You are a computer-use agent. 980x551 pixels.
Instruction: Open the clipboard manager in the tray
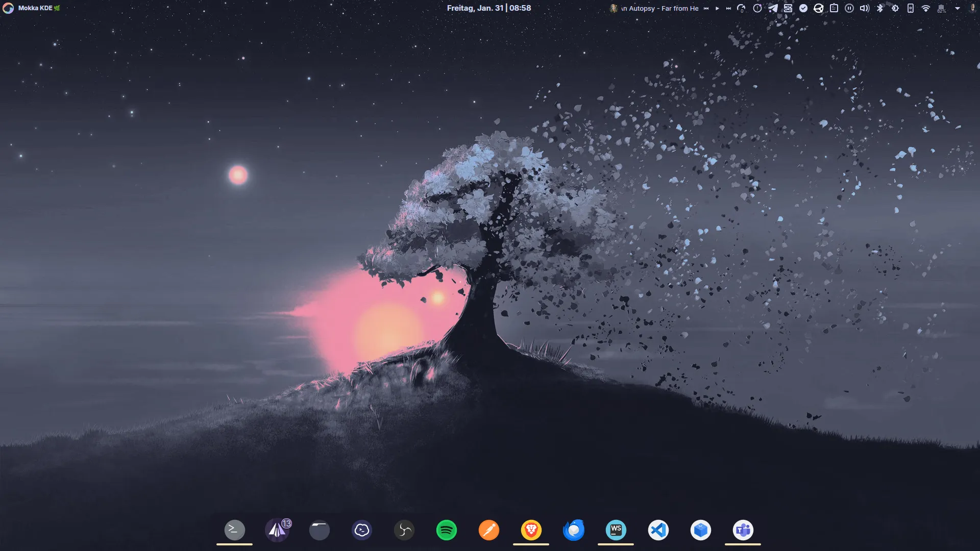click(833, 8)
